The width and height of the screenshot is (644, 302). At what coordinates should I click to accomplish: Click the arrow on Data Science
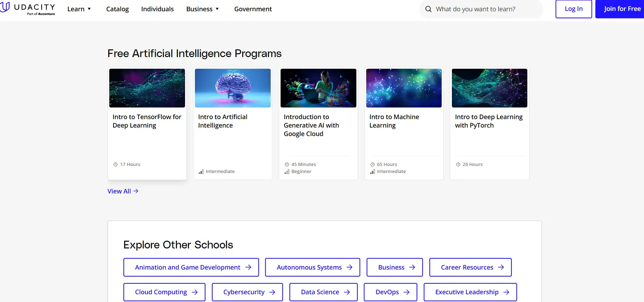pos(347,292)
